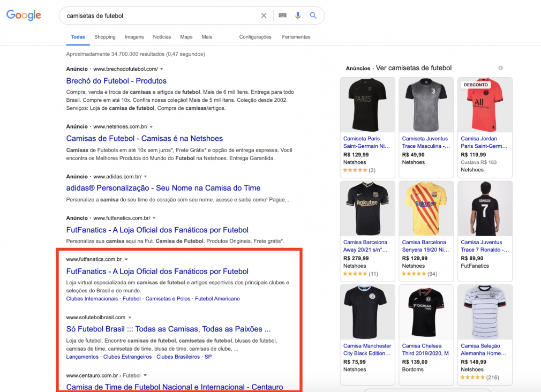Open the SP sitelink
The width and height of the screenshot is (541, 392).
click(208, 357)
